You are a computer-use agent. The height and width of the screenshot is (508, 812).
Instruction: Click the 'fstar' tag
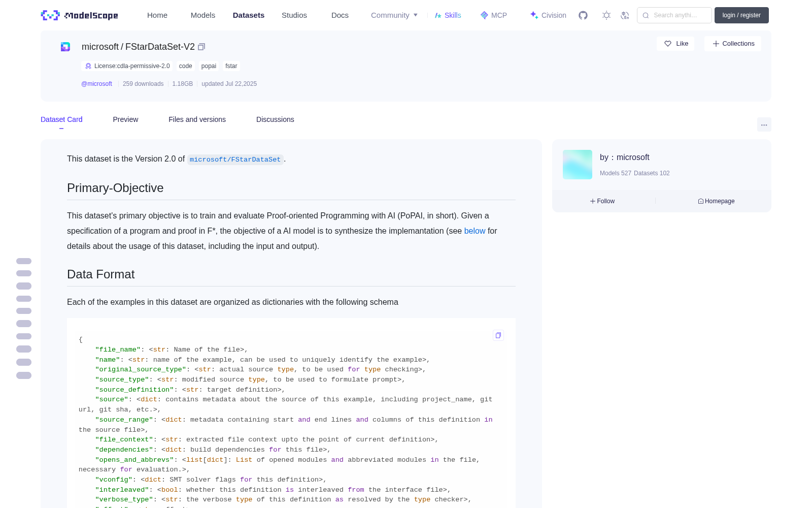(x=231, y=66)
